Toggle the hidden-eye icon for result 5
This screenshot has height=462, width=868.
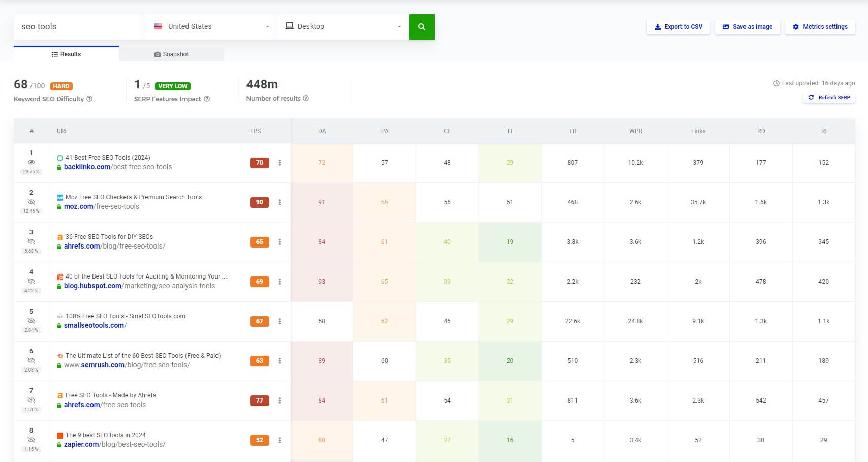tap(31, 321)
